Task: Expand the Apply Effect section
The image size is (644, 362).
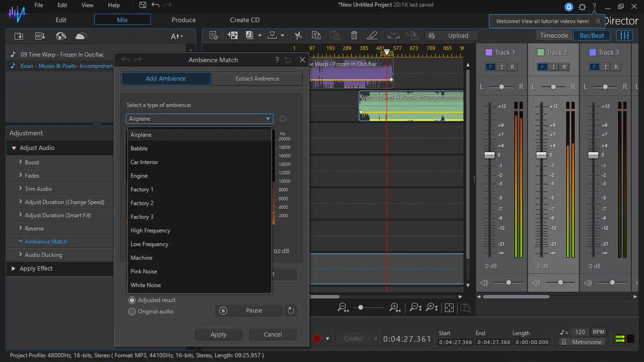Action: coord(36,269)
